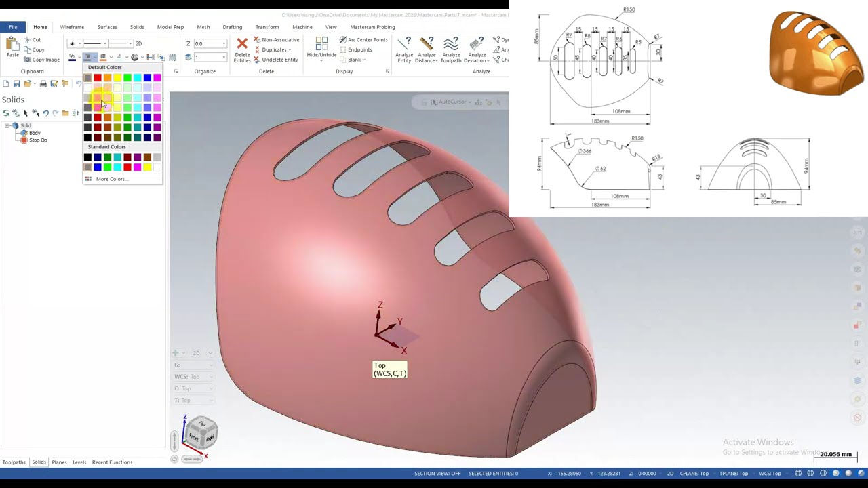Toggle the 2D/3D mode label in Home ribbon
This screenshot has width=868, height=488.
coord(138,43)
